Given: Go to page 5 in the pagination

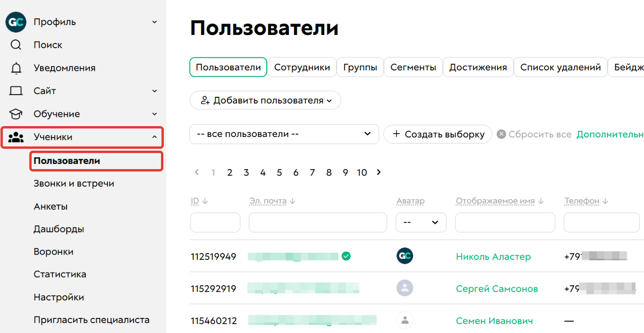Looking at the screenshot, I should pyautogui.click(x=279, y=172).
